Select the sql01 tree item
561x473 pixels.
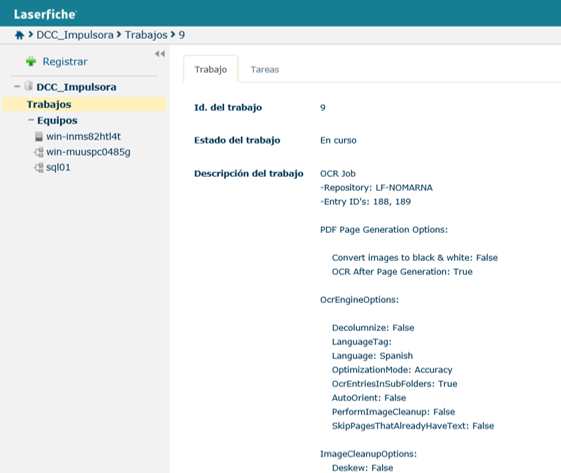[58, 167]
